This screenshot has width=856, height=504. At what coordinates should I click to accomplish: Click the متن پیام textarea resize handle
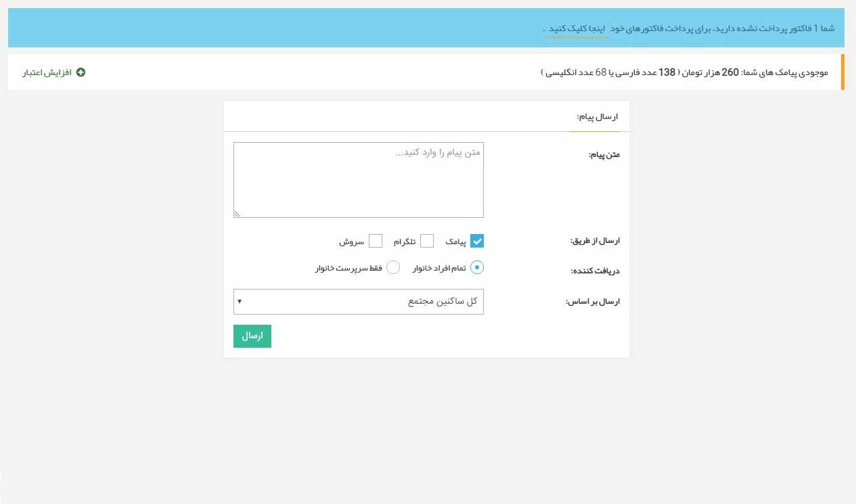point(238,214)
